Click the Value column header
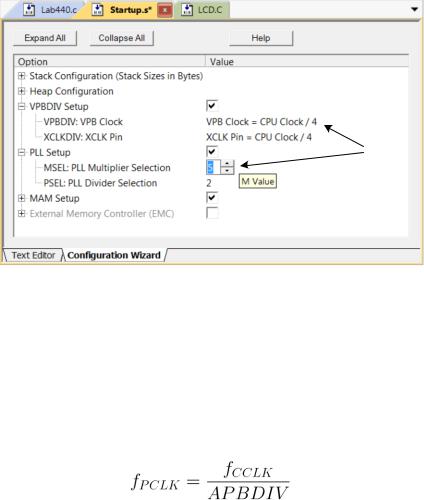 click(x=307, y=62)
